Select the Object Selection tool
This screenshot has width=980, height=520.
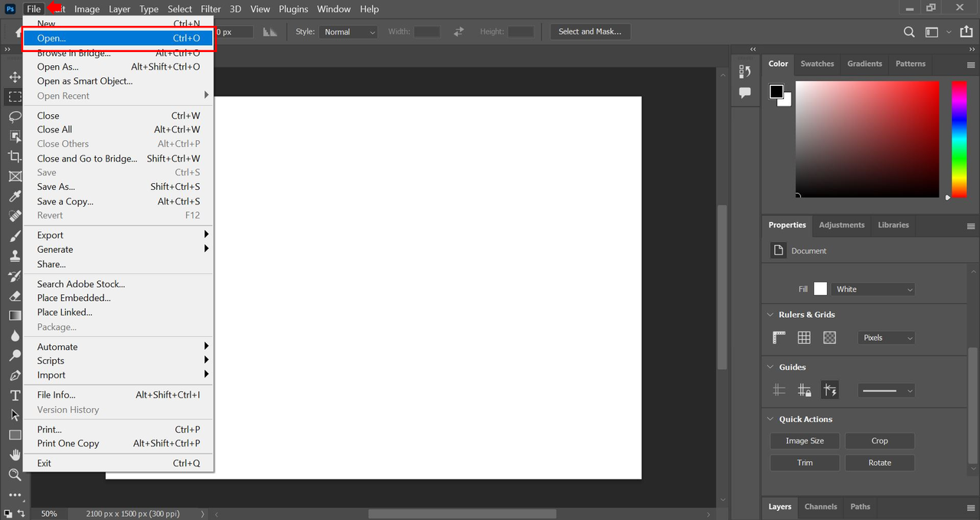[15, 136]
